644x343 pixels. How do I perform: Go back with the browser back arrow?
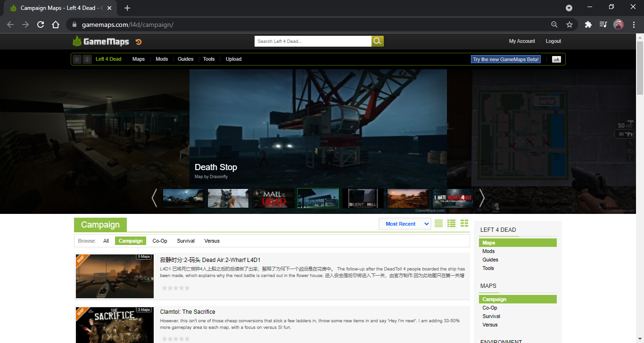(10, 24)
